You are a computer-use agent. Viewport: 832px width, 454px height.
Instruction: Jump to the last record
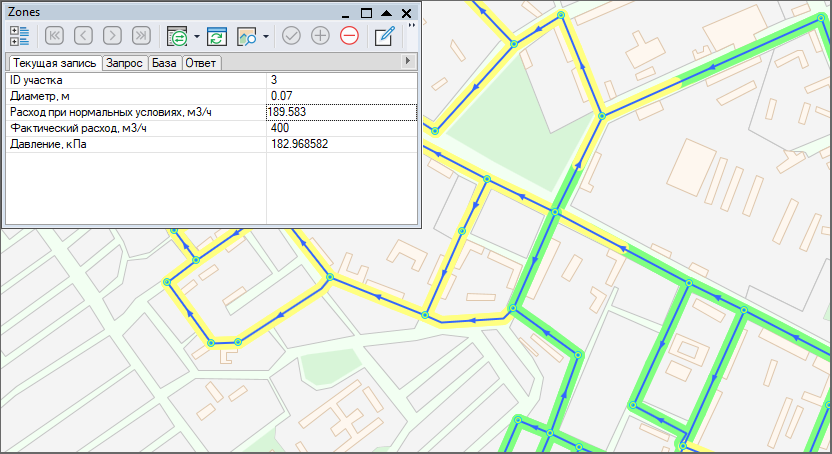(140, 36)
